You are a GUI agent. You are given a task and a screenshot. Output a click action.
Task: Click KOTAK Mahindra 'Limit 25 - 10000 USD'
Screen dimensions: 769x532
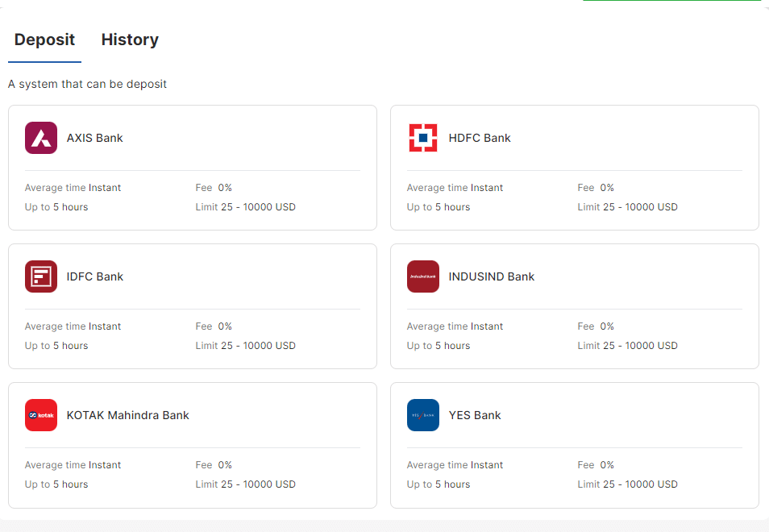(x=246, y=484)
